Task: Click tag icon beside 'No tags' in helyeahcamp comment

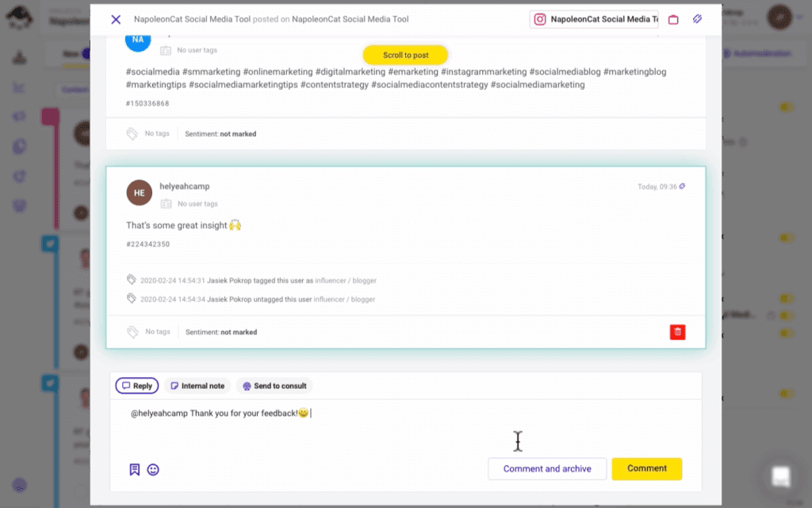Action: [x=132, y=332]
